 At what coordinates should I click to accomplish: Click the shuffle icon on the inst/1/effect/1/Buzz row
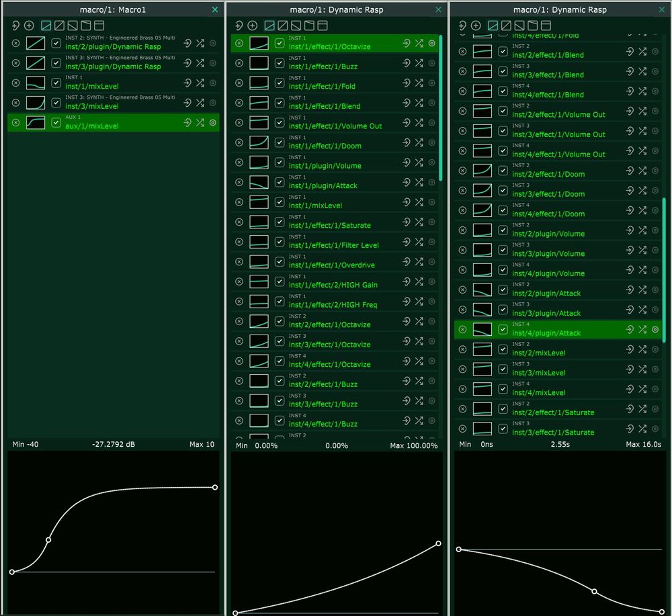[x=419, y=63]
